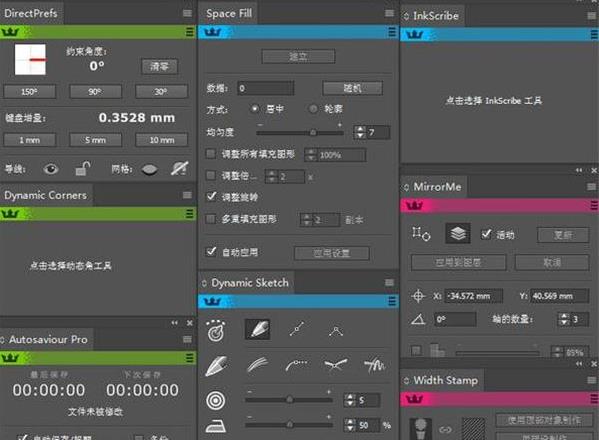Enable the 调整倍 checkbox in Space Fill

[x=210, y=175]
